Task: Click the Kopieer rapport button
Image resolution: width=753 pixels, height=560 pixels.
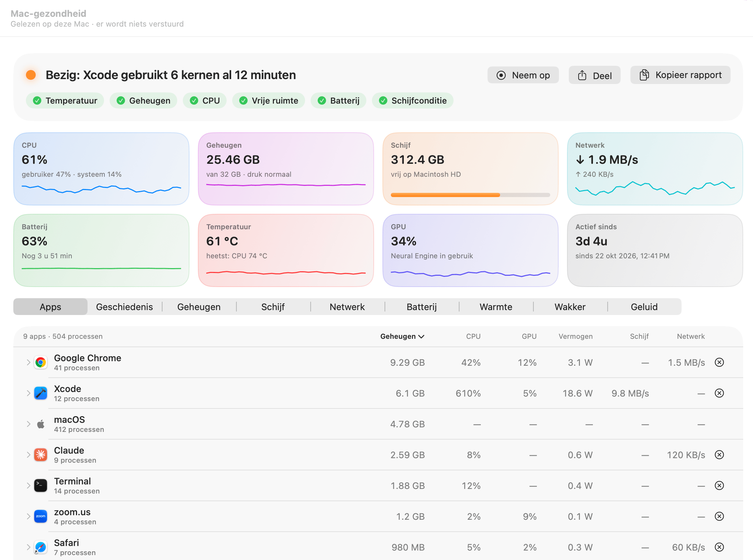Action: [681, 75]
